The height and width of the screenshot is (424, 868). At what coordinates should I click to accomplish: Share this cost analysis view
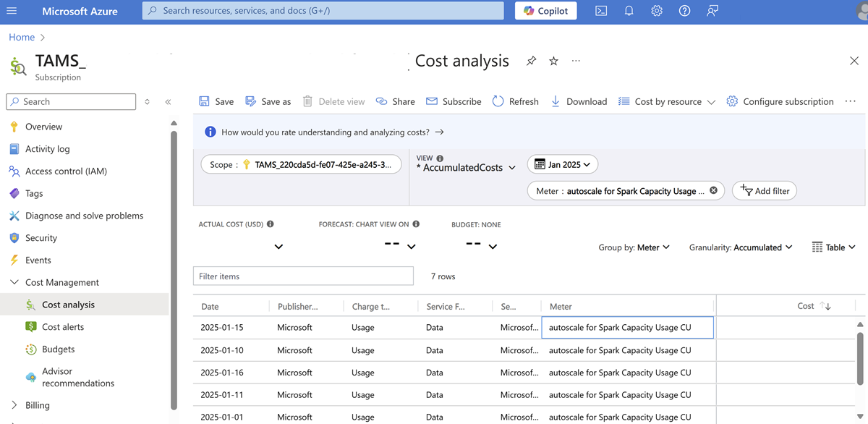pyautogui.click(x=396, y=102)
